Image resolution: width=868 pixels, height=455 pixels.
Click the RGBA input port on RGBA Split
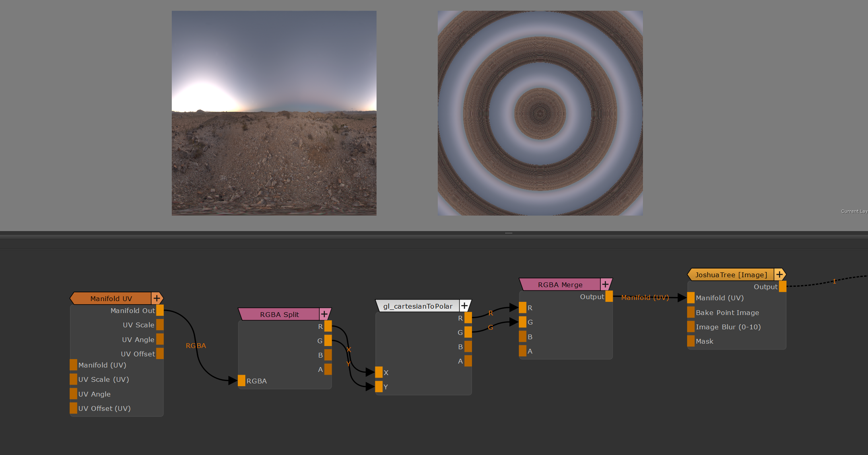242,381
